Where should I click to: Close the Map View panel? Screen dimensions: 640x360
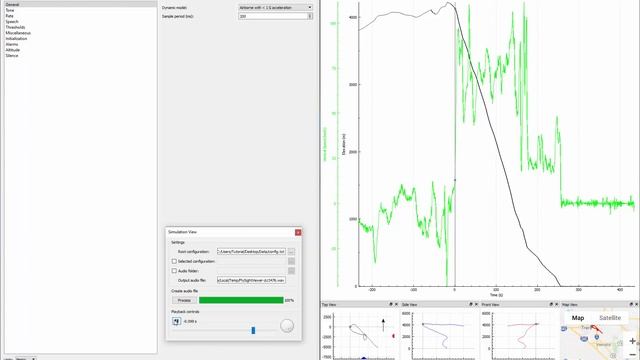(636, 304)
